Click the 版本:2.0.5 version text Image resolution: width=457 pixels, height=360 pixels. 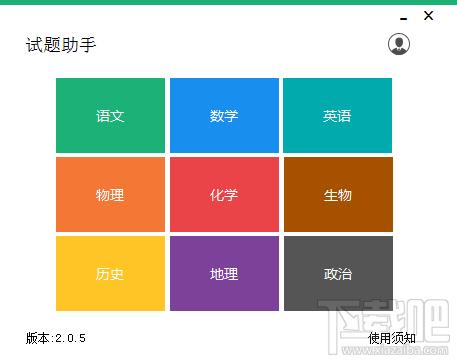click(x=56, y=338)
